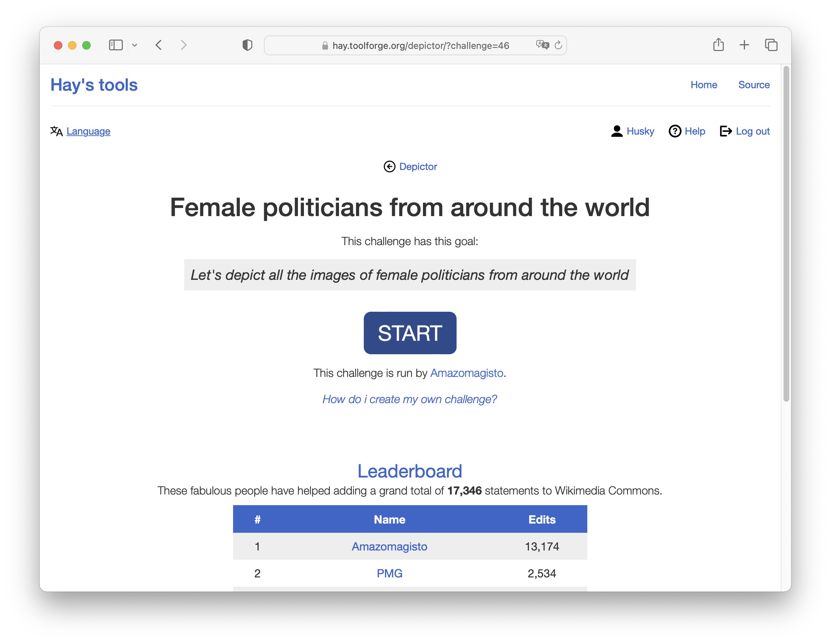Open the Amazomagisto challenge owner link

tap(467, 373)
